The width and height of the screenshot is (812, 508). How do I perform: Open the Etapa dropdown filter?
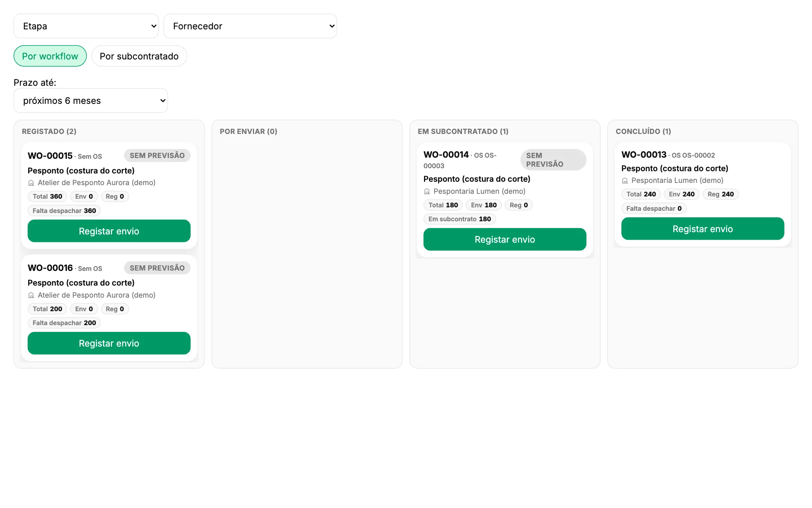[86, 26]
